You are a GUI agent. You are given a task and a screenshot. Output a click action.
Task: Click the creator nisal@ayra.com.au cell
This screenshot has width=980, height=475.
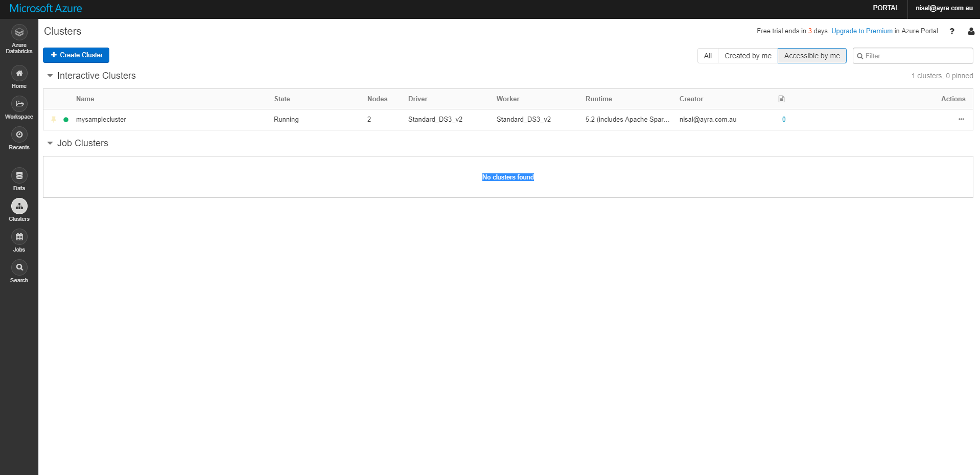(708, 120)
